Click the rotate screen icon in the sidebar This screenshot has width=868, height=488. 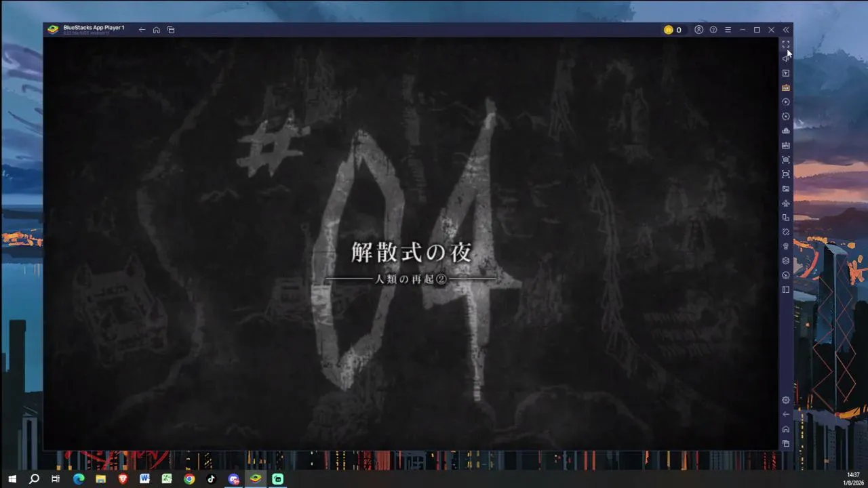(786, 232)
